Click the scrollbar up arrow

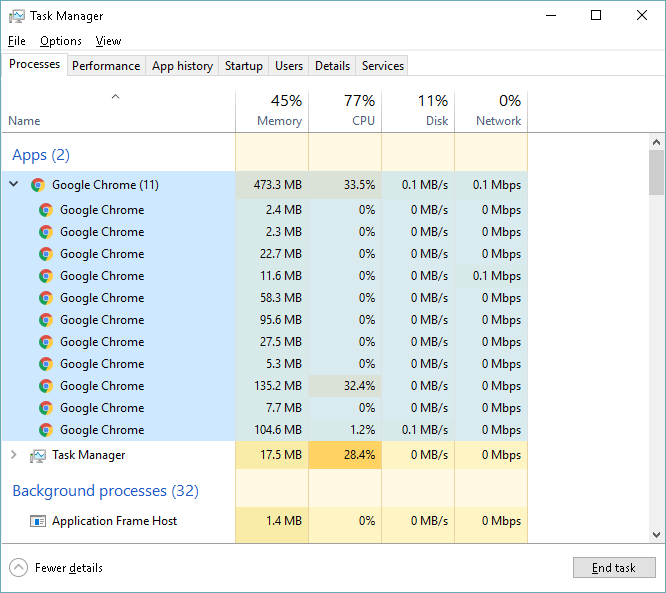(x=656, y=142)
